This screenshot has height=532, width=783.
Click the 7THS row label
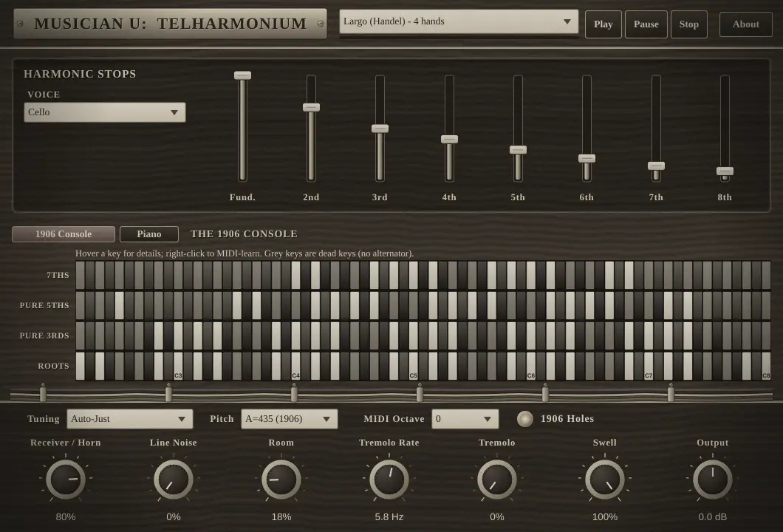point(58,276)
